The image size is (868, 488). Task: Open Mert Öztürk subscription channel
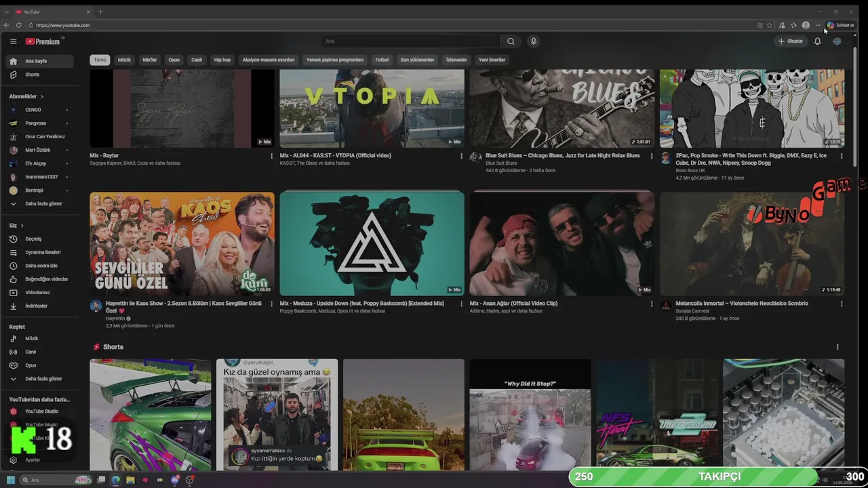(39, 150)
